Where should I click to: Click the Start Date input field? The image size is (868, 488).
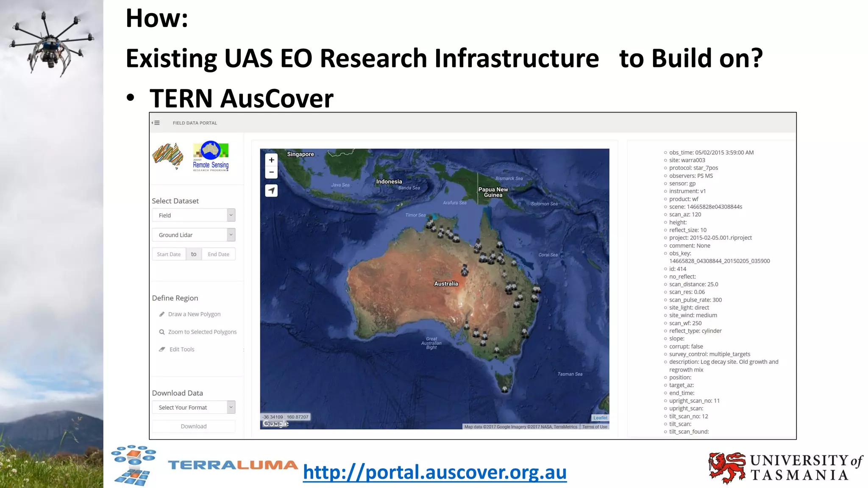169,254
